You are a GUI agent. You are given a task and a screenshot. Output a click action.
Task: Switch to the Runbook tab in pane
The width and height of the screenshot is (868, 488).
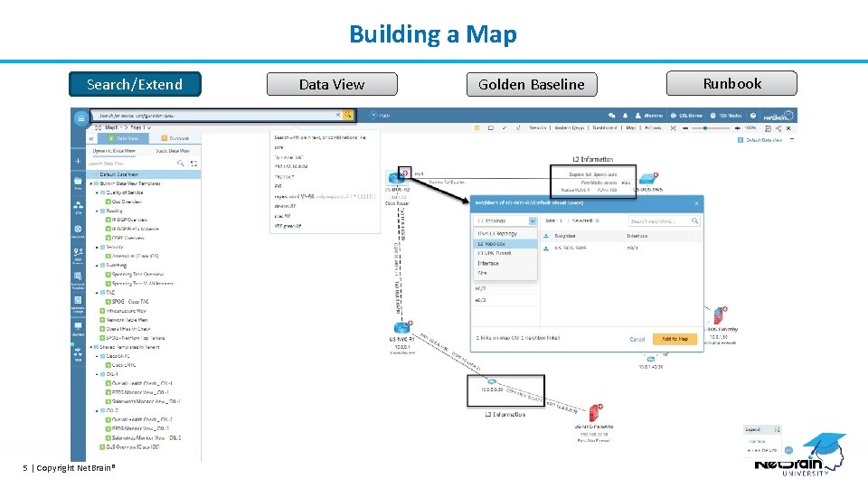coord(175,138)
